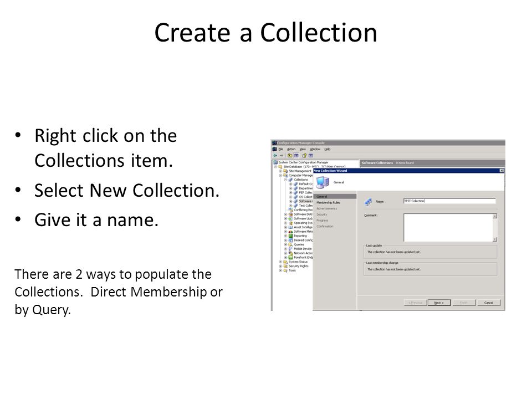The image size is (532, 399).
Task: Select the OS Collections tree item
Action: pyautogui.click(x=306, y=197)
